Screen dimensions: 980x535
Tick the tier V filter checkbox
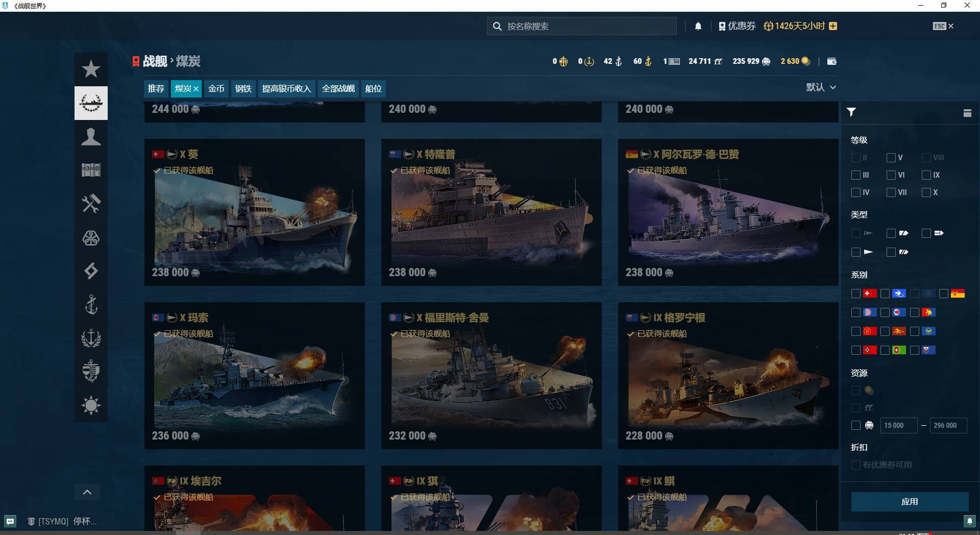[x=891, y=158]
